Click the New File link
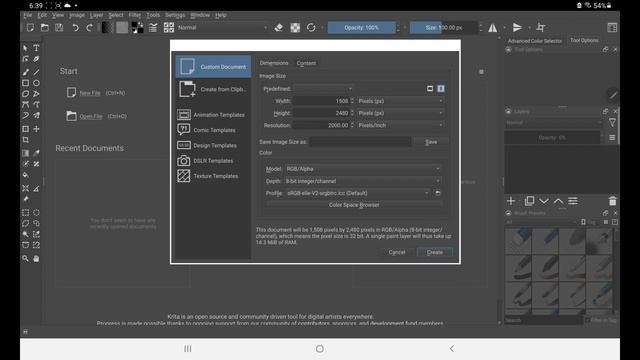 90,93
